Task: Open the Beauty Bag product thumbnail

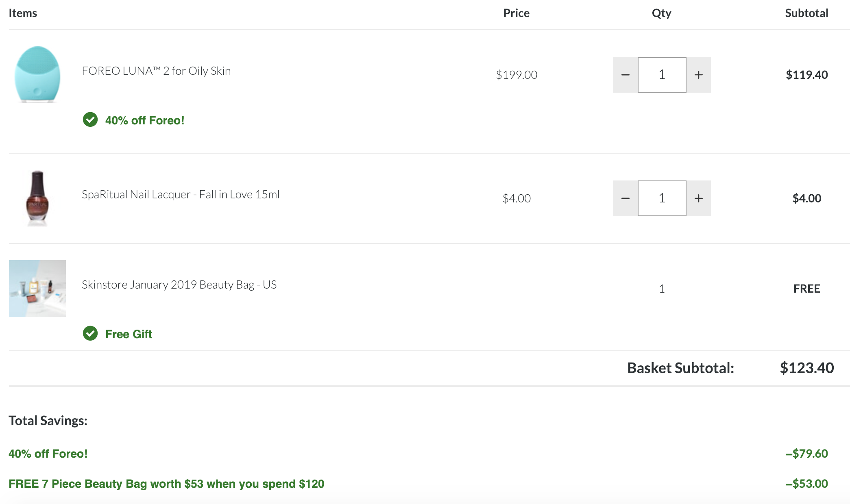Action: click(x=37, y=289)
